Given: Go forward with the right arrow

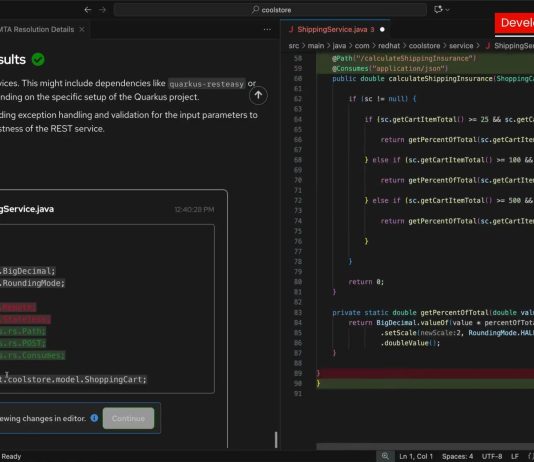Looking at the screenshot, I should coord(102,10).
